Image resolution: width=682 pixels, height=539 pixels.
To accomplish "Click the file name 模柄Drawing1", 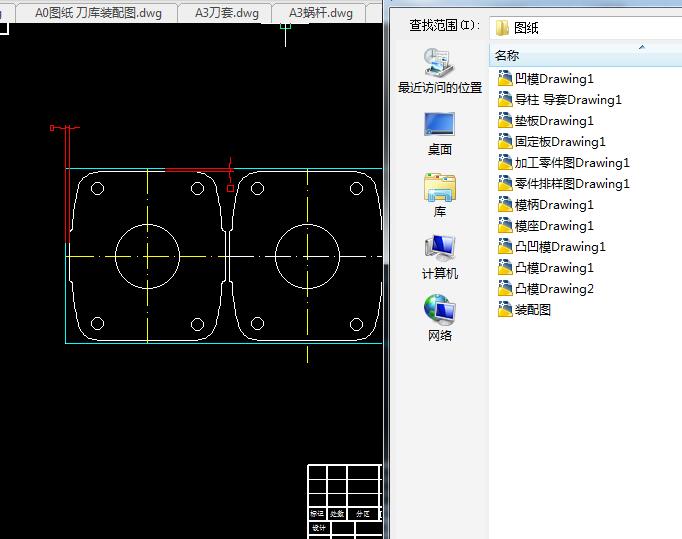I will [554, 205].
